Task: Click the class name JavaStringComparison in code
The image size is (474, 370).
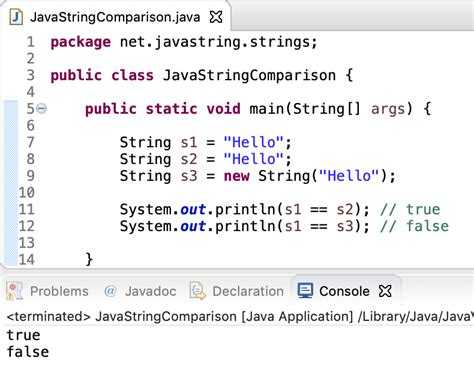Action: (249, 75)
